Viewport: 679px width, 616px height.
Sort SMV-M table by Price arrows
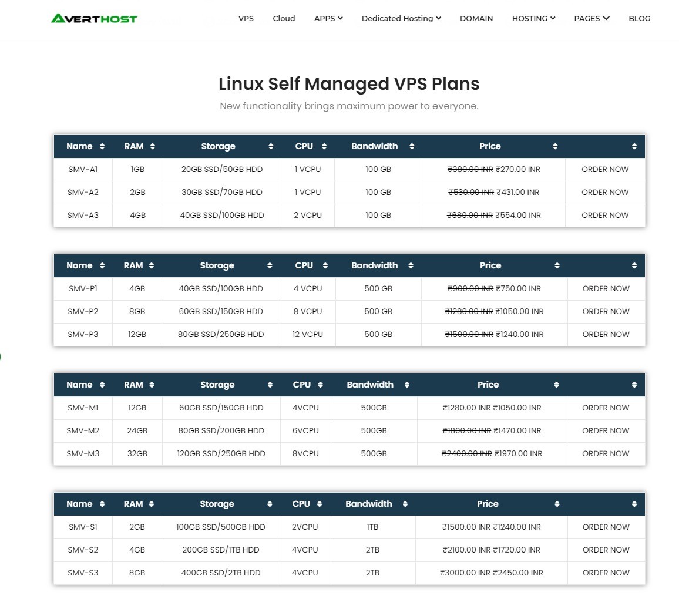click(556, 385)
